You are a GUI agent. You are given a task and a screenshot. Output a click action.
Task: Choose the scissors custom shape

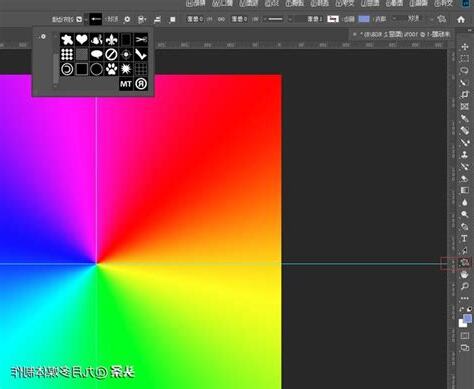(x=141, y=39)
